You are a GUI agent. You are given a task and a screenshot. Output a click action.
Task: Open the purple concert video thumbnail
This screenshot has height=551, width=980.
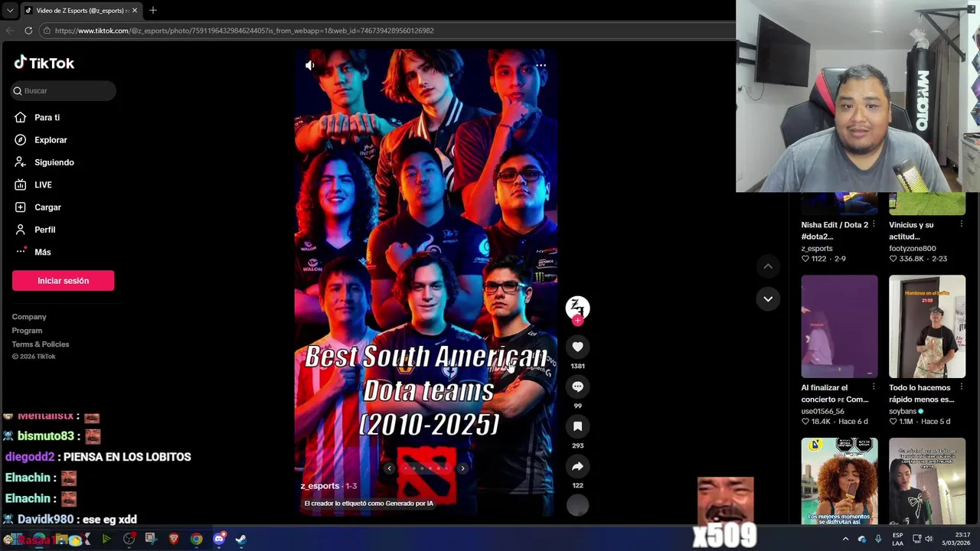(839, 327)
